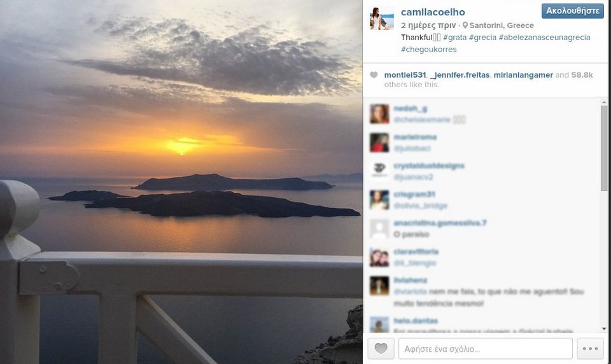This screenshot has width=611, height=364.
Task: Click the small heart next to the likes list
Action: coord(374,75)
